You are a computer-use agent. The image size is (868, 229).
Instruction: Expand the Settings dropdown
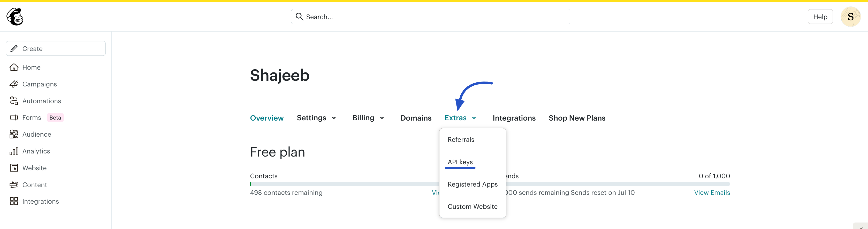pyautogui.click(x=316, y=118)
